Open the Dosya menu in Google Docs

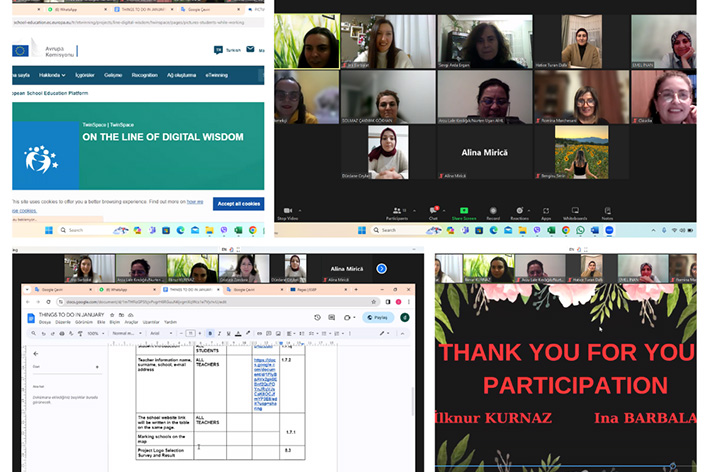tap(45, 323)
